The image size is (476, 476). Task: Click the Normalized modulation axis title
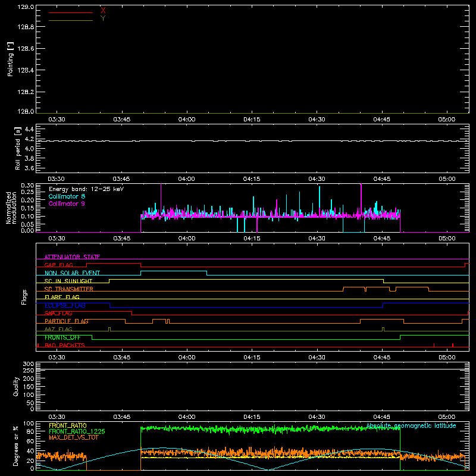pos(11,208)
